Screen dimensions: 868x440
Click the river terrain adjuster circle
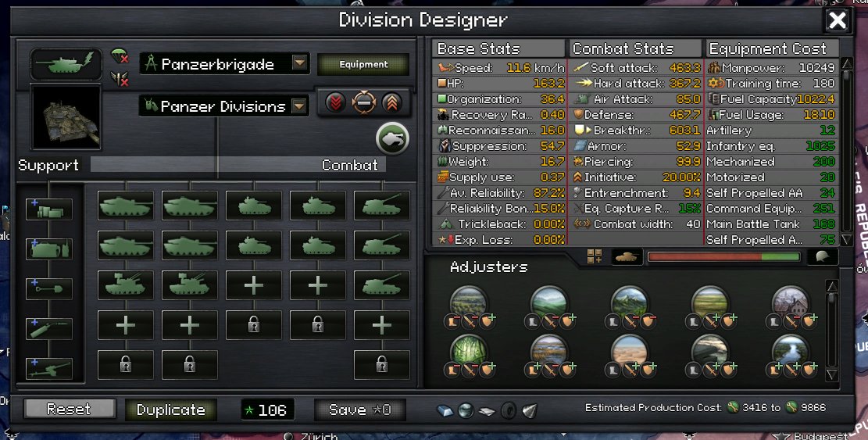pos(791,352)
